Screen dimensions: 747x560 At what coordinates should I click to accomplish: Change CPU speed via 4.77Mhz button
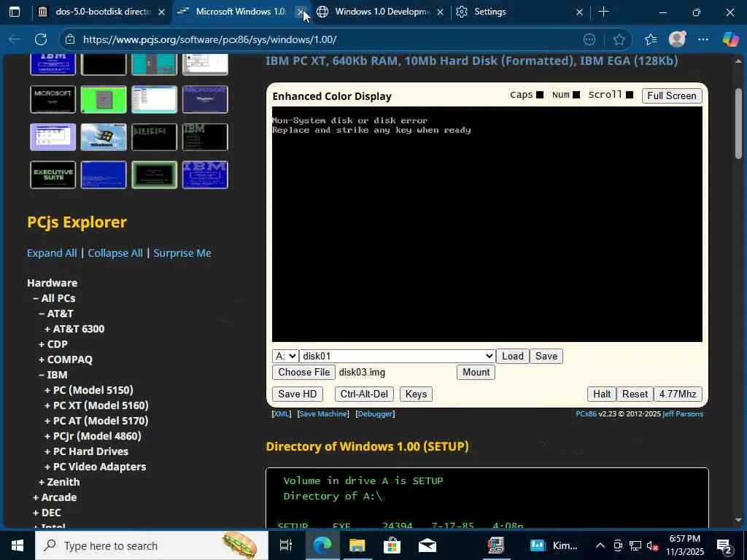click(678, 394)
